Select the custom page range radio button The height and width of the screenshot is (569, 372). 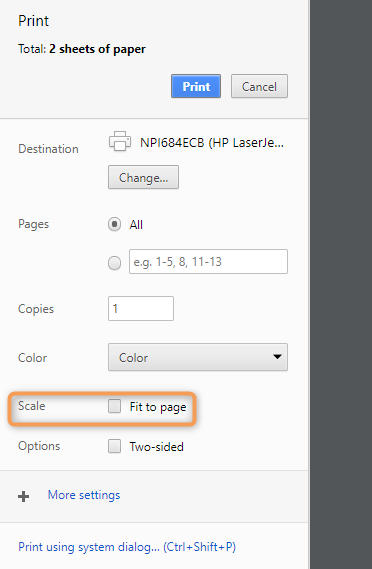click(114, 262)
